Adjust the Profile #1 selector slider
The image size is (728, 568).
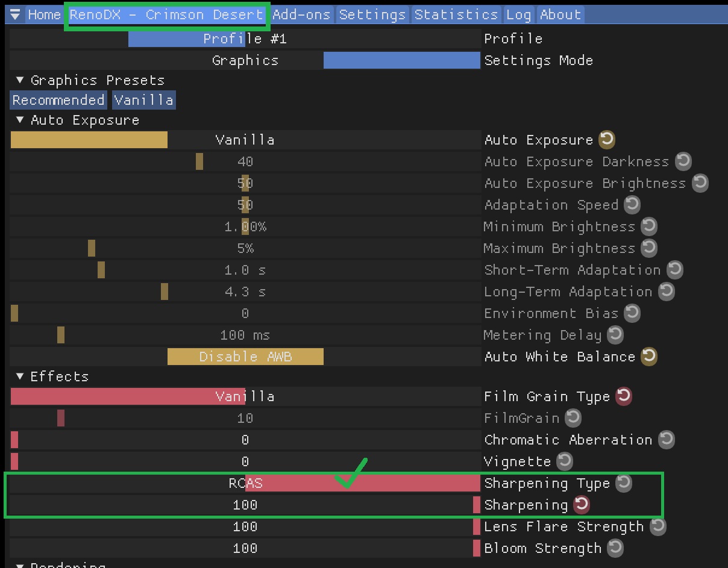click(245, 39)
